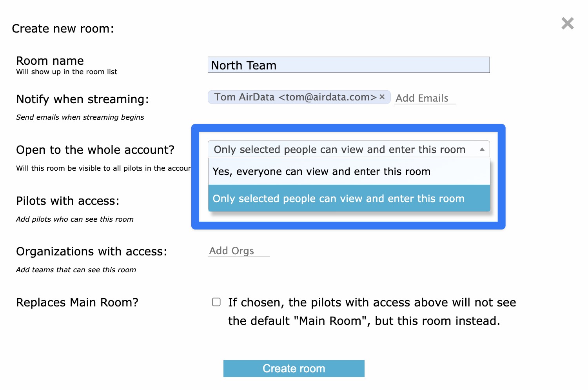Image resolution: width=588 pixels, height=390 pixels.
Task: Select the Tom AirData email tag
Action: tap(295, 97)
